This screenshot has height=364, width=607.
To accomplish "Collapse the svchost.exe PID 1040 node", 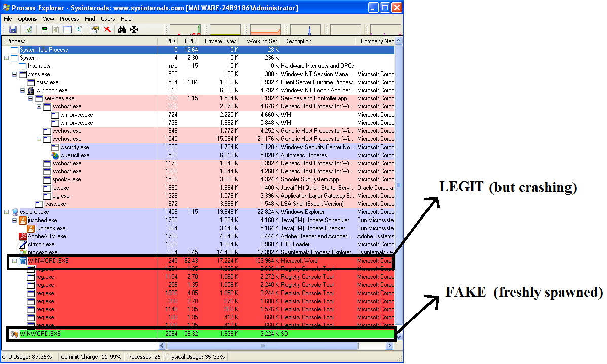I will click(x=39, y=139).
